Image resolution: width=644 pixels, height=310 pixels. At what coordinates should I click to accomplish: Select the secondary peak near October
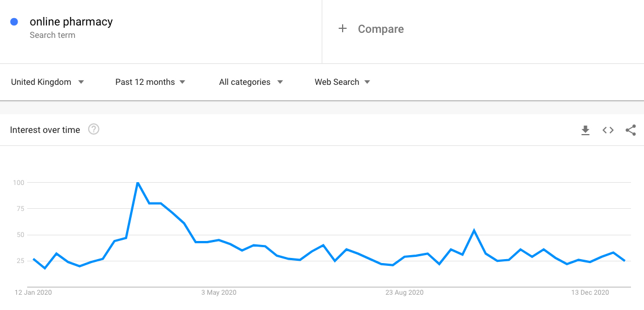(x=474, y=230)
